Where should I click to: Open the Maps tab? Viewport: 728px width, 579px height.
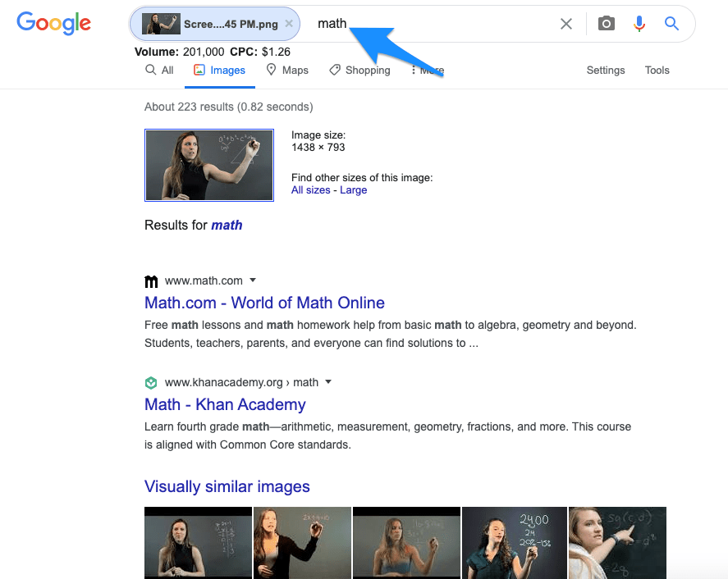coord(287,70)
